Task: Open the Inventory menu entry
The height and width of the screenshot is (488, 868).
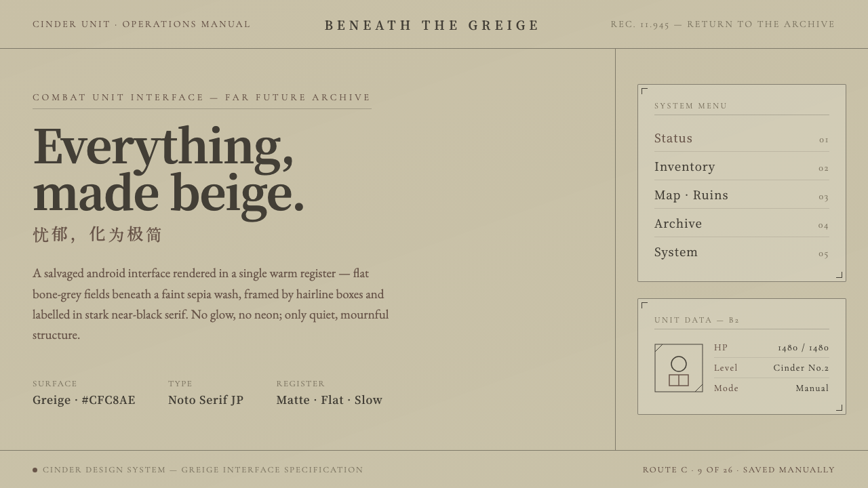Action: pyautogui.click(x=742, y=167)
